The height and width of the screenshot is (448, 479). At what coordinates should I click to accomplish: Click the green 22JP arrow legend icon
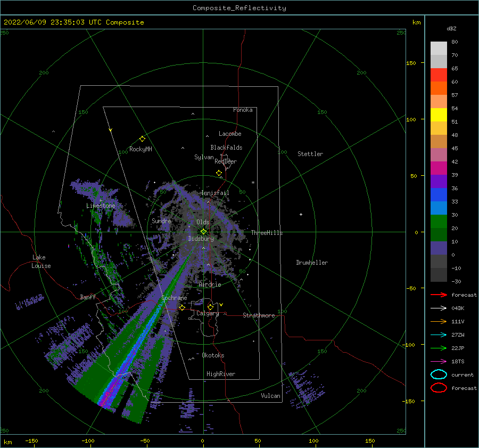pos(439,348)
